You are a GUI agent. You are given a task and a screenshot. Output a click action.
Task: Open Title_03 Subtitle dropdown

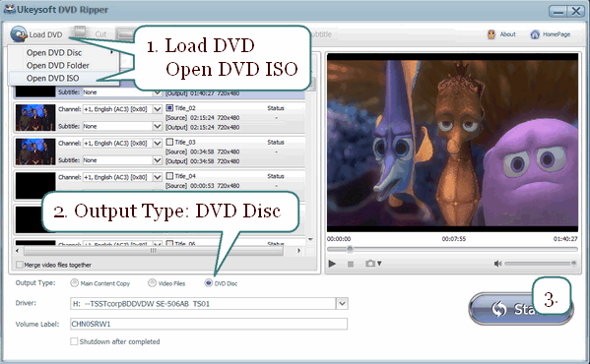(158, 160)
